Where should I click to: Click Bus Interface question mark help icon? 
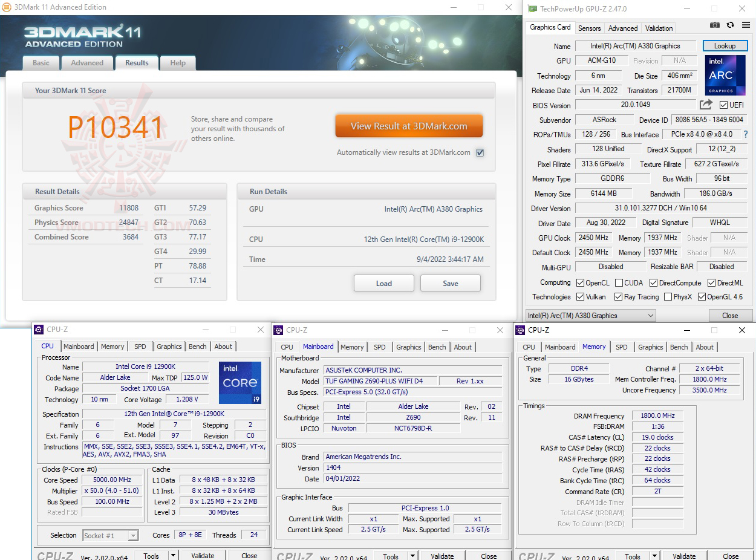coord(746,134)
